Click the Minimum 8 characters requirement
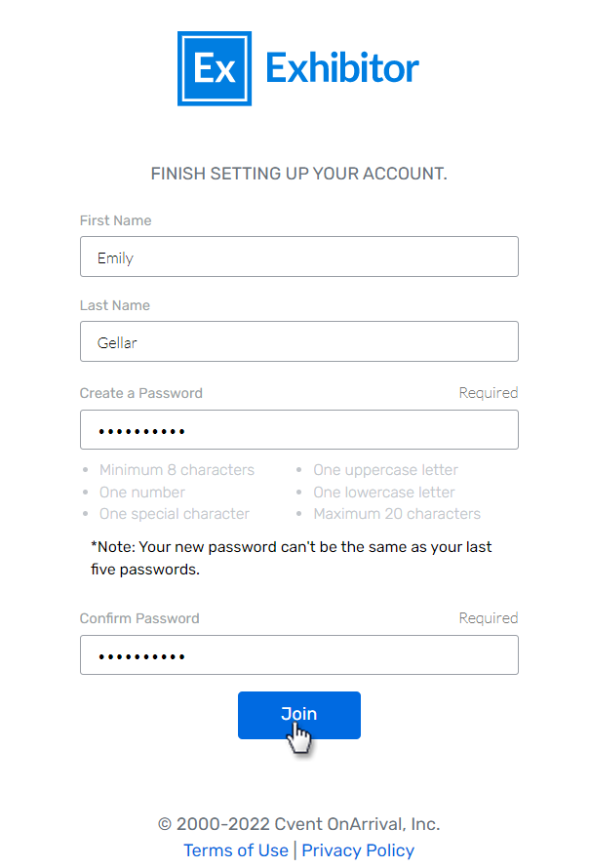The image size is (590, 868). (177, 470)
